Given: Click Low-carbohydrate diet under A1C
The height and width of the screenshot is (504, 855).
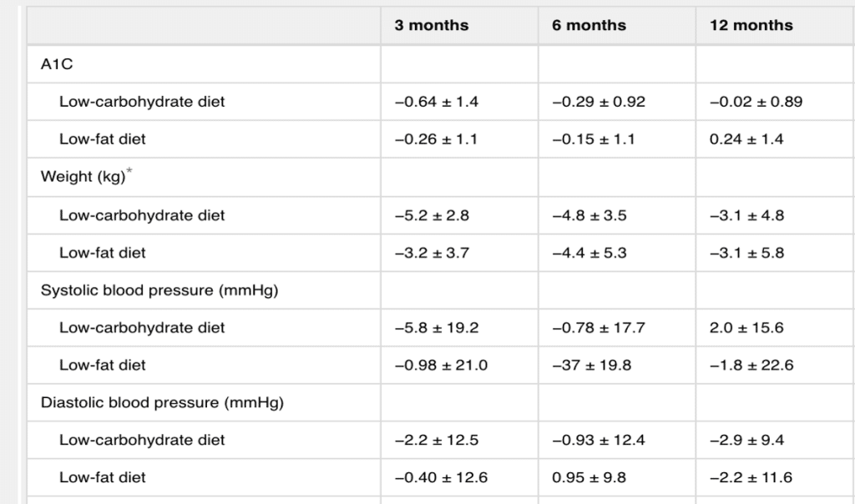Looking at the screenshot, I should click(142, 102).
